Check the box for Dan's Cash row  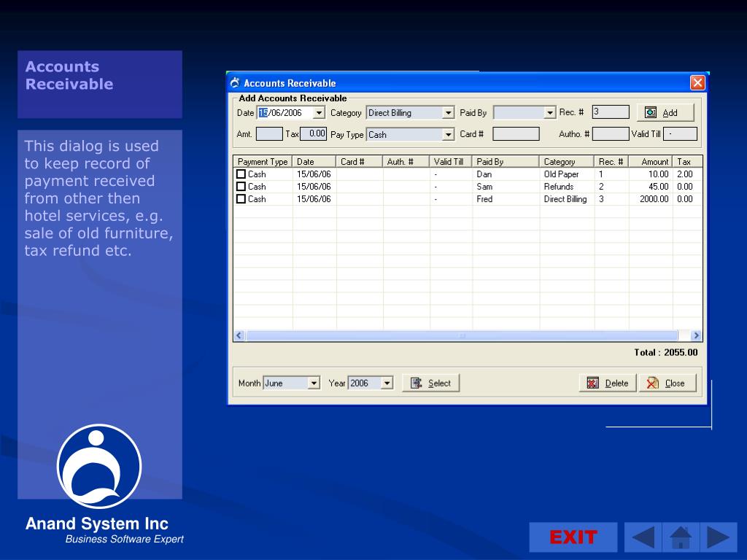pos(241,174)
